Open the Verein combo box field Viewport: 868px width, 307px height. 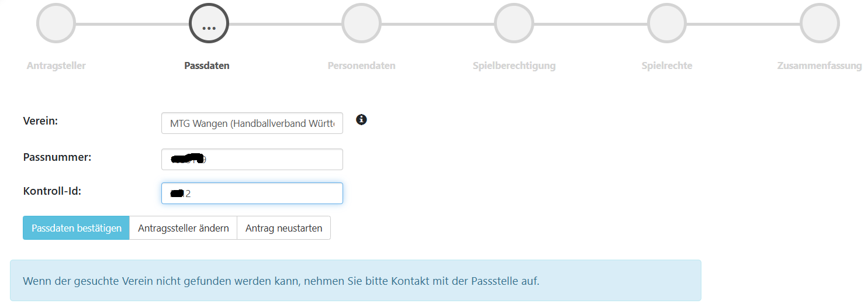click(252, 123)
